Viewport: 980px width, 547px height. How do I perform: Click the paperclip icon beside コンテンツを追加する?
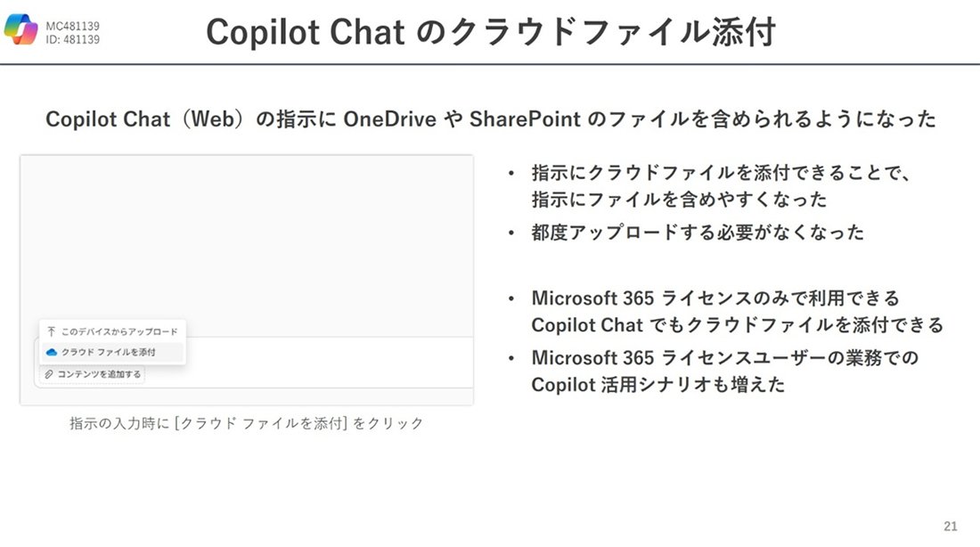pos(49,374)
